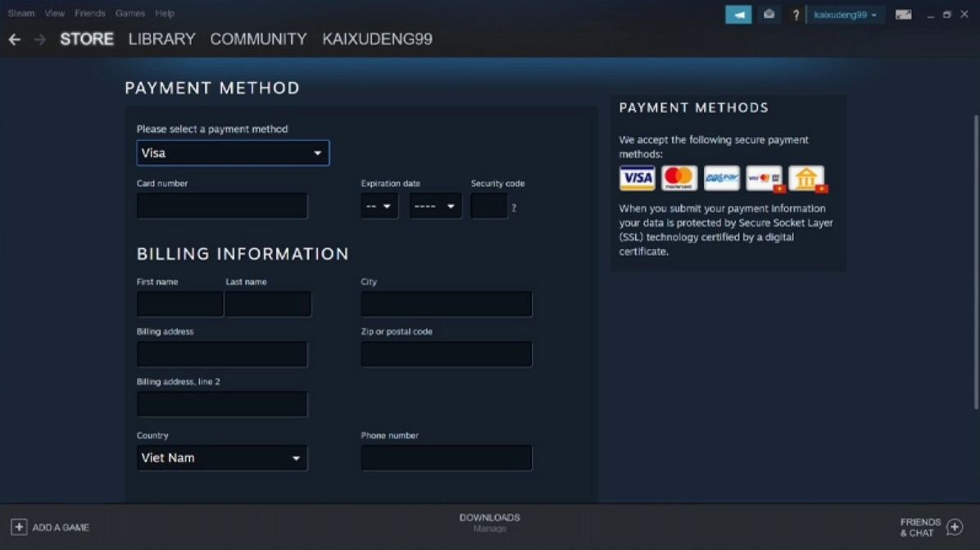Click Manage under Downloads

click(489, 528)
